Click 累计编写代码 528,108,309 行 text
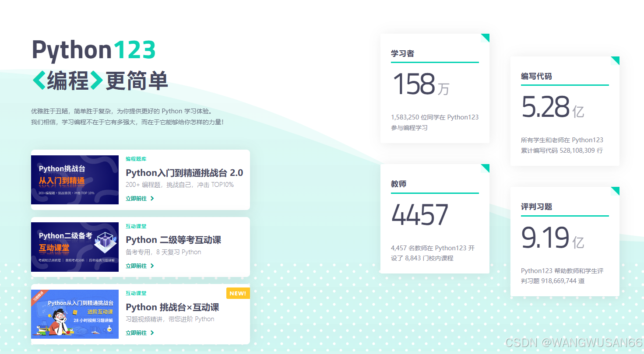Viewport: 644px width, 354px height. (562, 151)
